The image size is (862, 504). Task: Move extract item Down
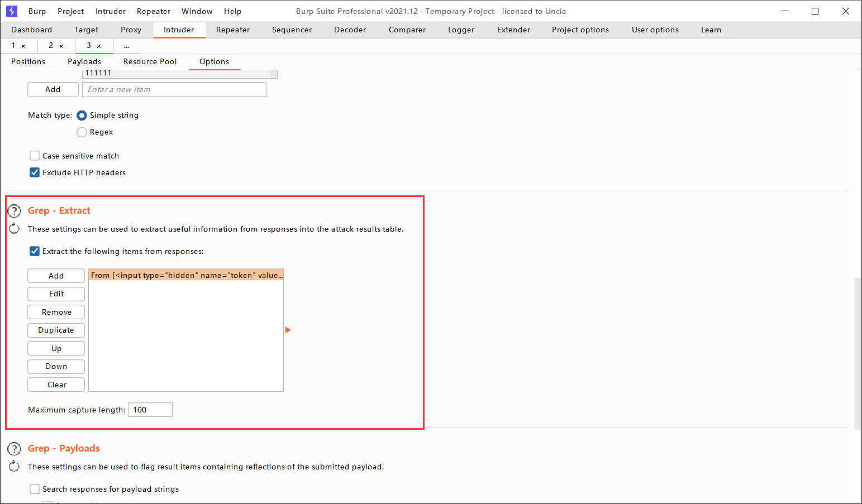pyautogui.click(x=56, y=366)
